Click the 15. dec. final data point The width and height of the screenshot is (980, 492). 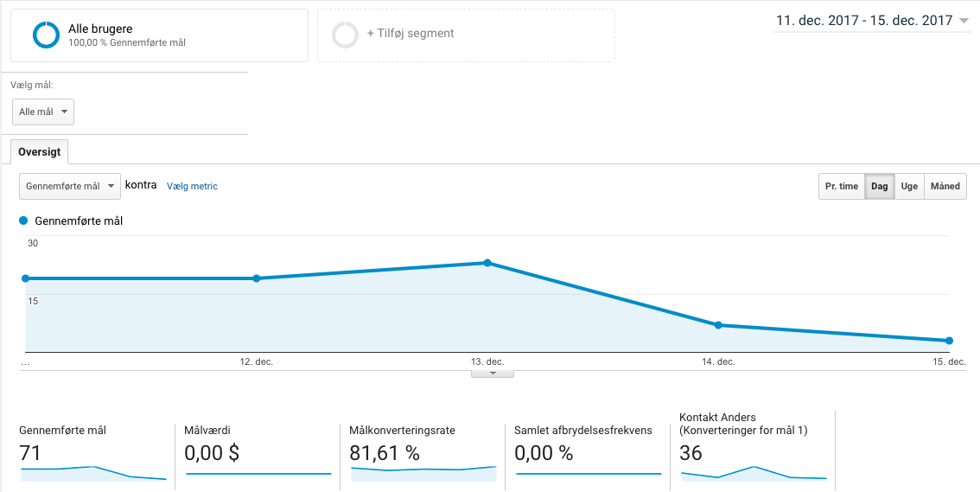pos(949,341)
